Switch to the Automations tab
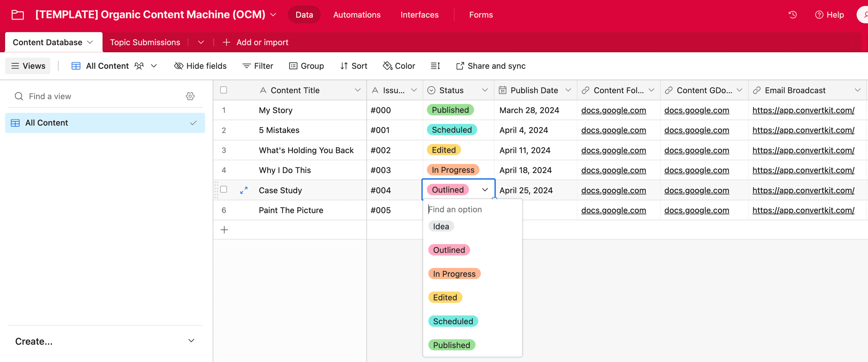 pyautogui.click(x=357, y=15)
